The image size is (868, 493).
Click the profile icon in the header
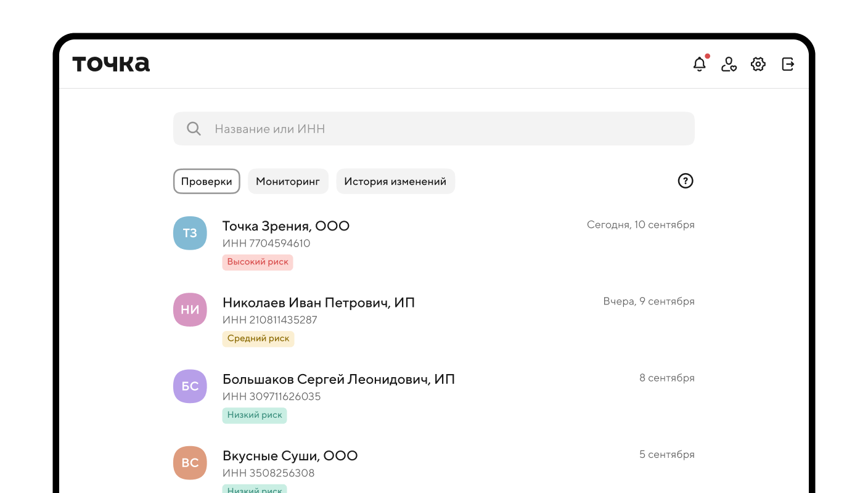729,64
